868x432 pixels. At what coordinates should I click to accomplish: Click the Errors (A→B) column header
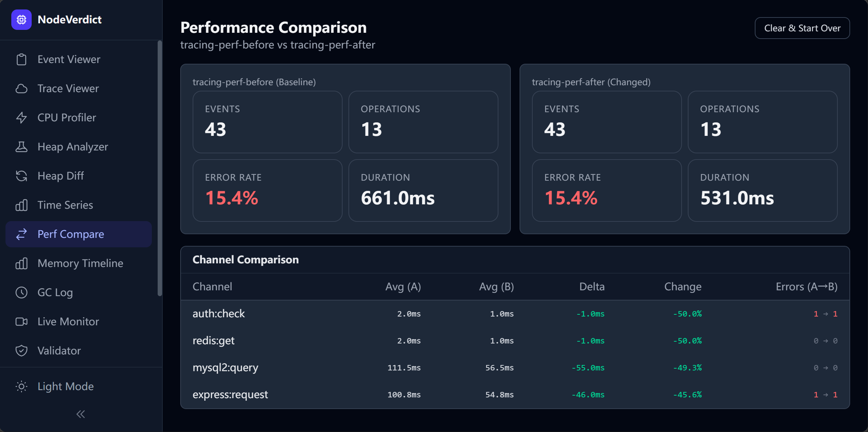(x=806, y=287)
